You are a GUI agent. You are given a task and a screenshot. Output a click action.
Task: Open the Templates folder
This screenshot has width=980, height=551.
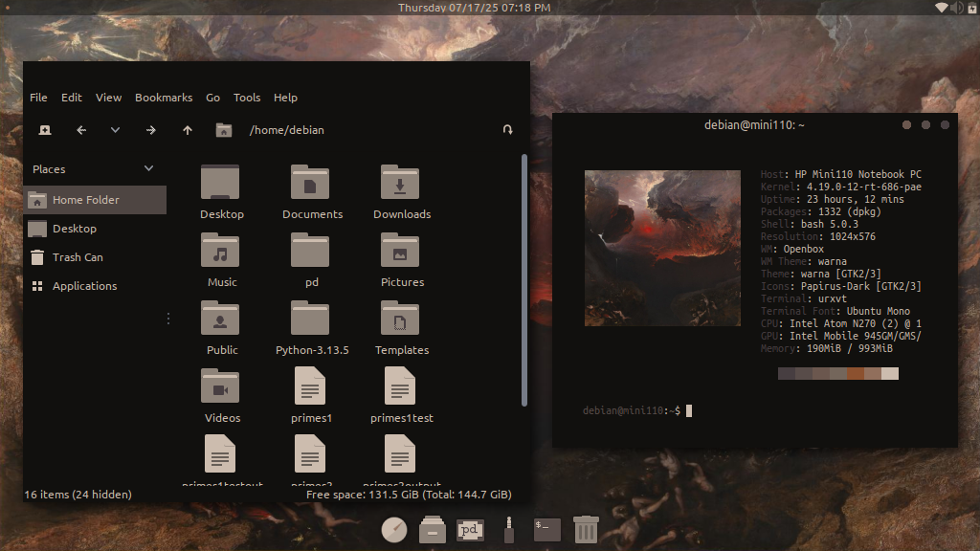402,328
